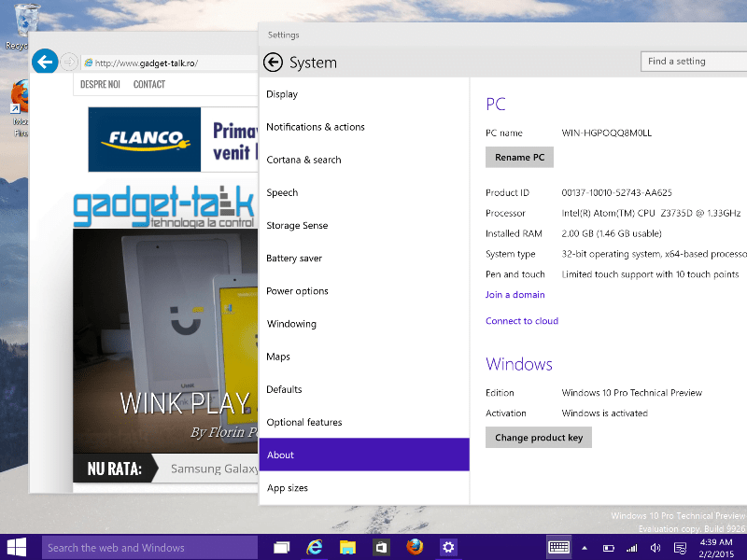Click the Search the web and Windows box
This screenshot has width=747, height=560.
click(x=149, y=548)
